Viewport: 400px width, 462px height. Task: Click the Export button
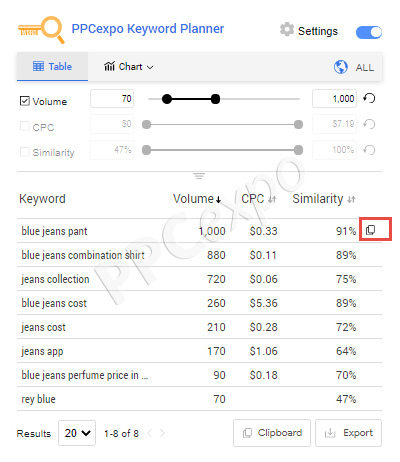point(348,433)
